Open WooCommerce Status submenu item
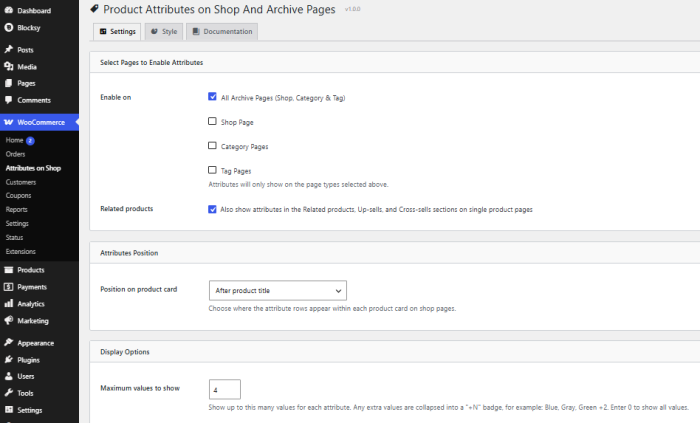The image size is (700, 423). [x=14, y=237]
